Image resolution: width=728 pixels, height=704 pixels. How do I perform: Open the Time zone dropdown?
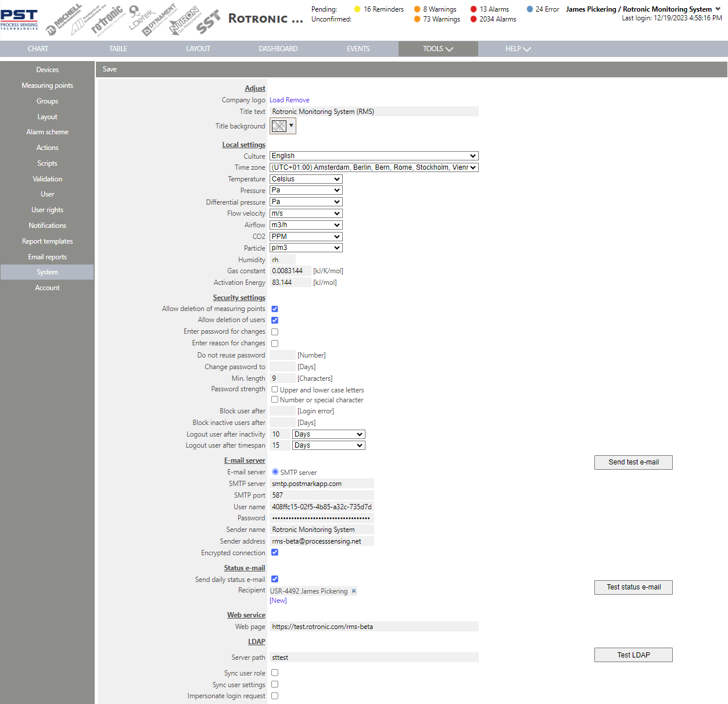click(374, 167)
